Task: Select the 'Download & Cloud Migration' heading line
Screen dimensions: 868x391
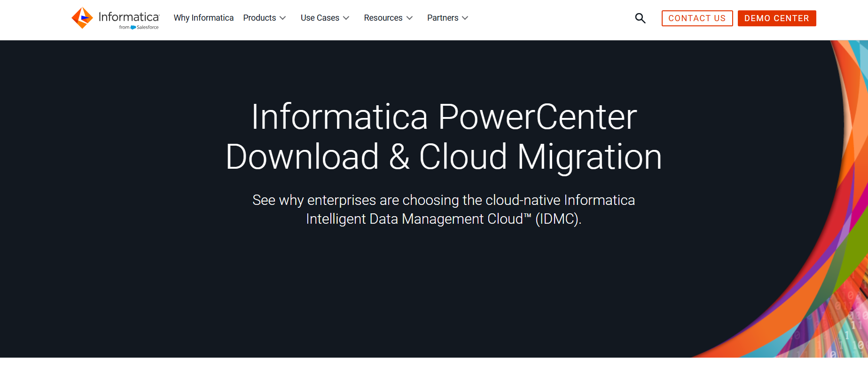Action: tap(444, 157)
